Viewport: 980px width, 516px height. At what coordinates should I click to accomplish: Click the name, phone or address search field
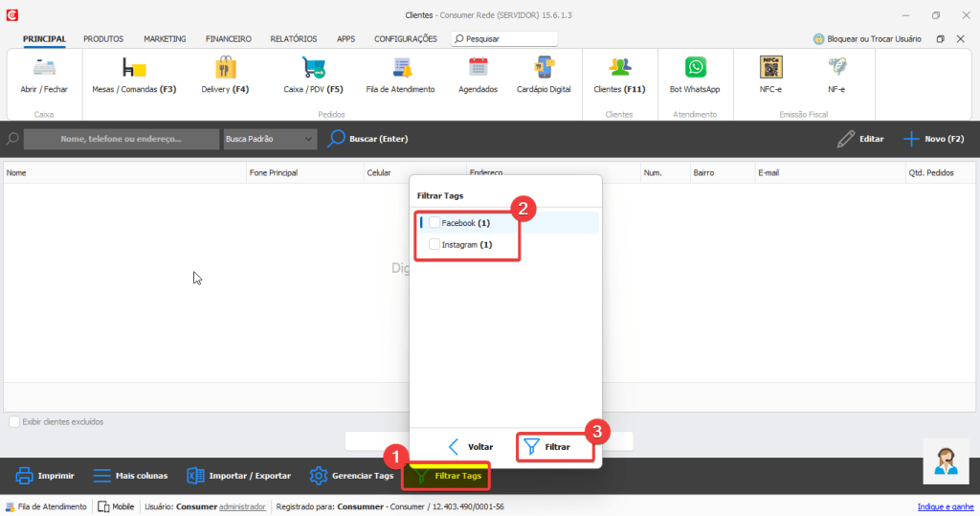[121, 139]
